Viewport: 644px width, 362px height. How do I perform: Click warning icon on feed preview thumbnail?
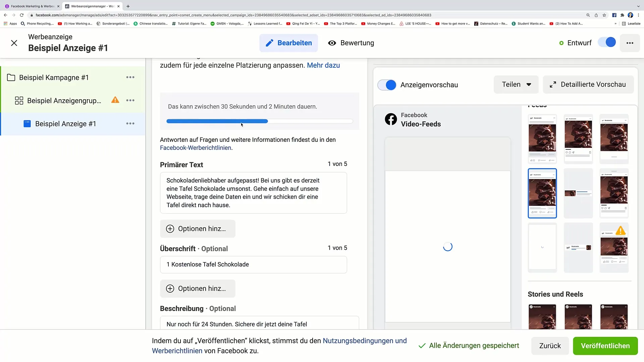point(620,231)
